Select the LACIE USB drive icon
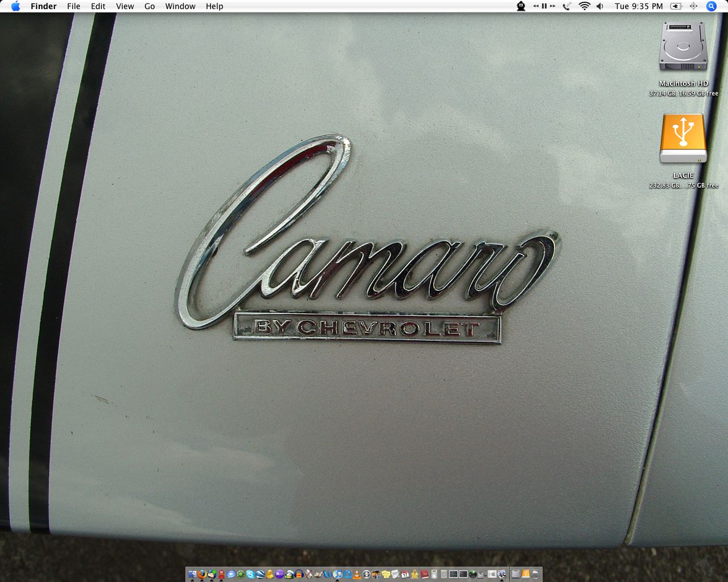728x582 pixels. pyautogui.click(x=683, y=139)
